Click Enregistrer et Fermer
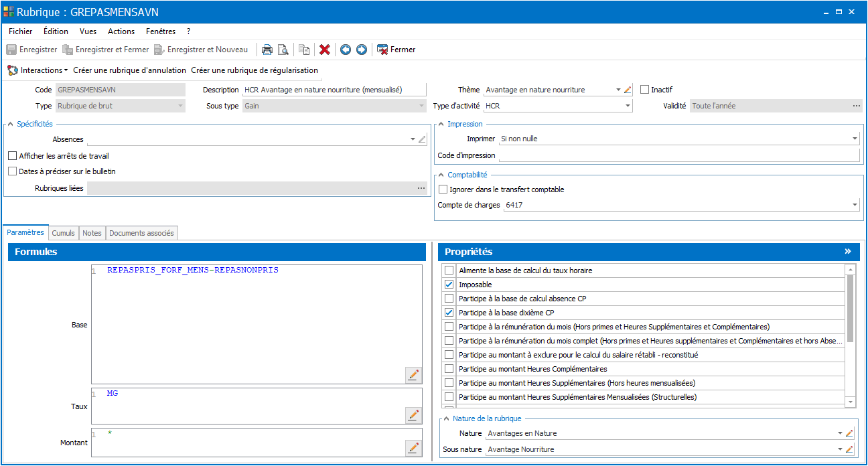This screenshot has height=466, width=868. pyautogui.click(x=106, y=50)
